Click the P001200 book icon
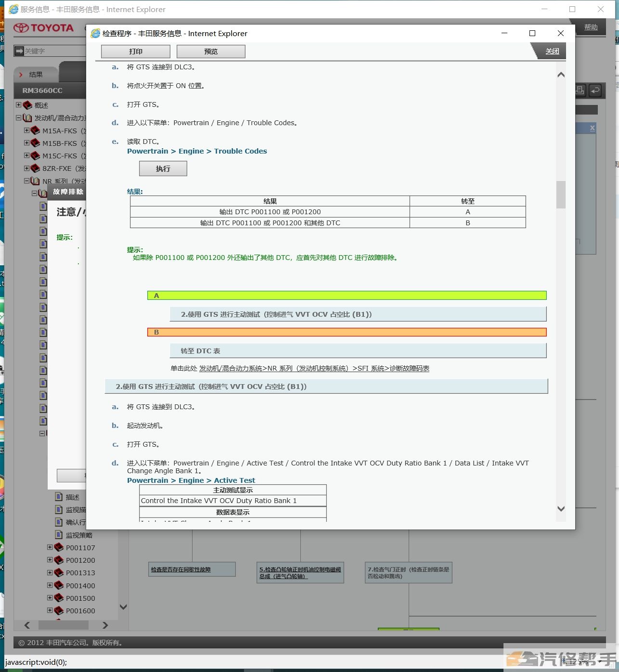 pos(59,560)
